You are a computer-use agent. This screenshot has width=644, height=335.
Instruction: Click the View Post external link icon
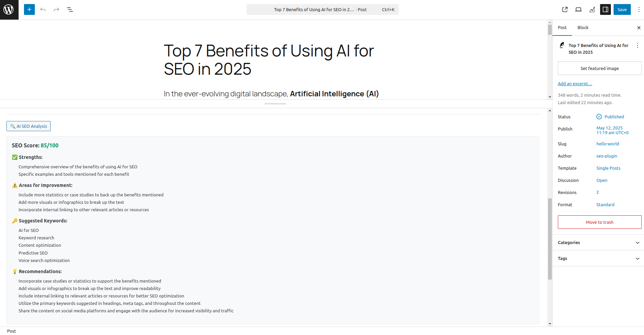click(565, 9)
